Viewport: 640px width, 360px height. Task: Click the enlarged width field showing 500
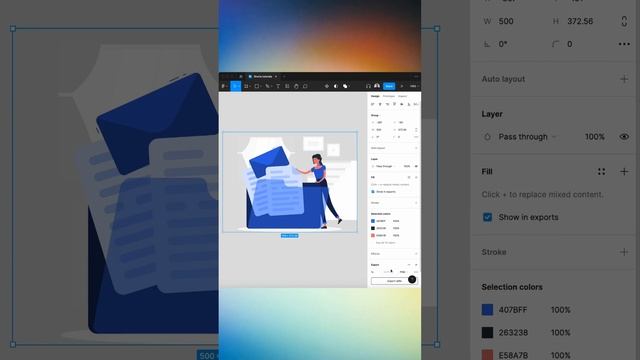click(506, 21)
